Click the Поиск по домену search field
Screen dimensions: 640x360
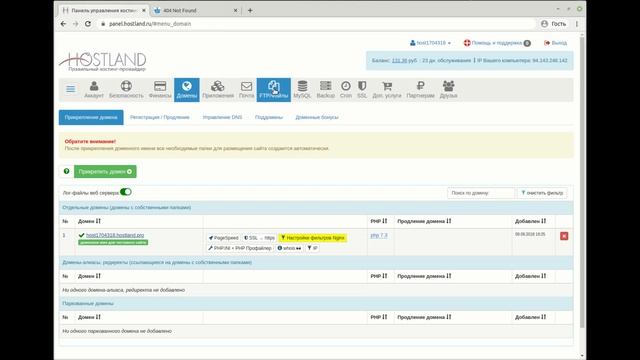tap(481, 193)
